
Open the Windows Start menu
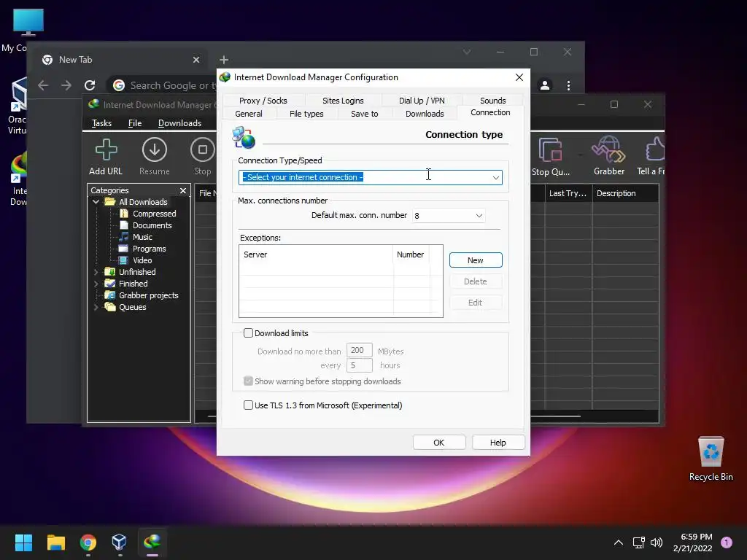[x=23, y=542]
